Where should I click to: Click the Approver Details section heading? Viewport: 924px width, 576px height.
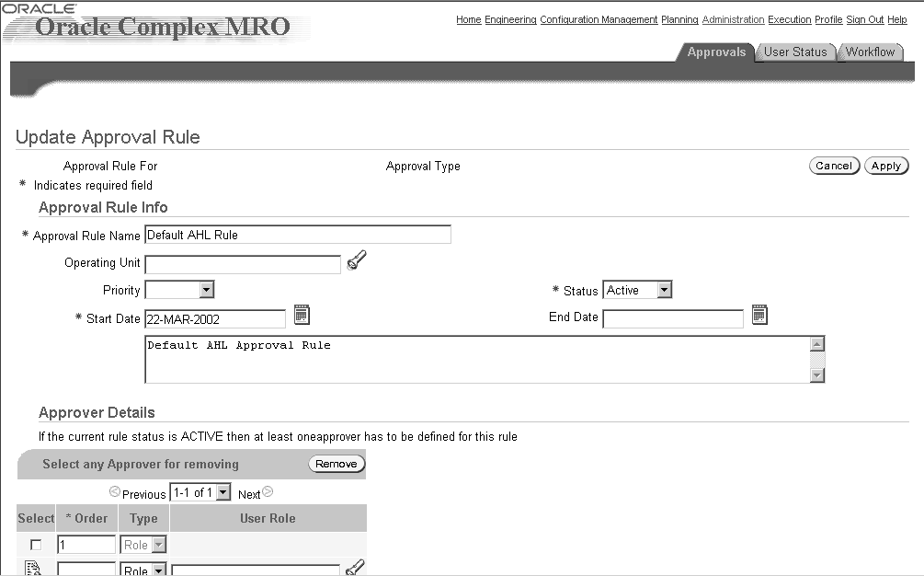click(x=97, y=413)
